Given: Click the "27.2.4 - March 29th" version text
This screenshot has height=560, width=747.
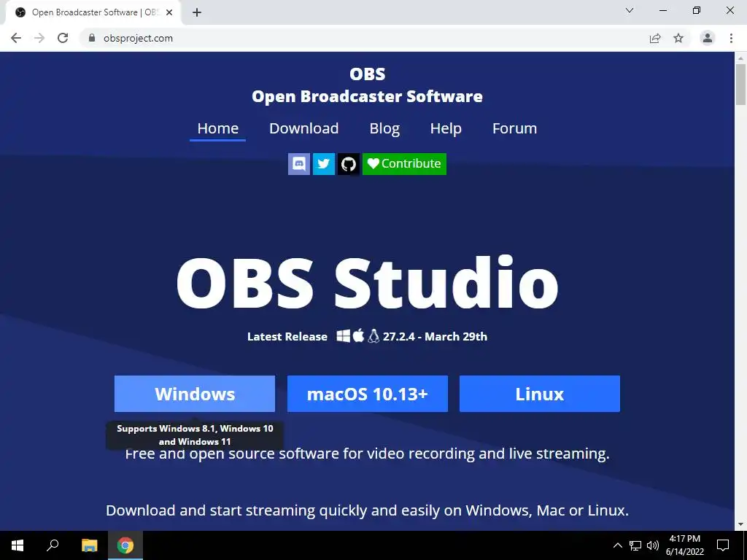Looking at the screenshot, I should [435, 337].
